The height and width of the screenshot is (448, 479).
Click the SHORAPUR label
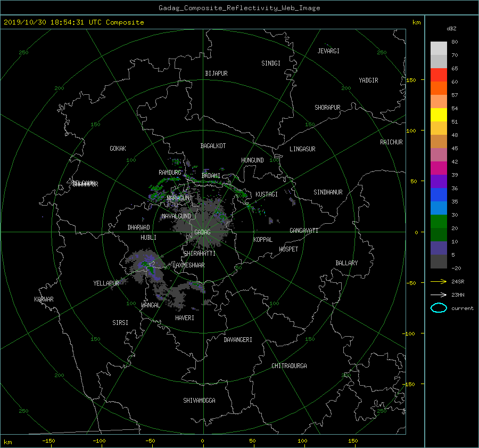327,108
